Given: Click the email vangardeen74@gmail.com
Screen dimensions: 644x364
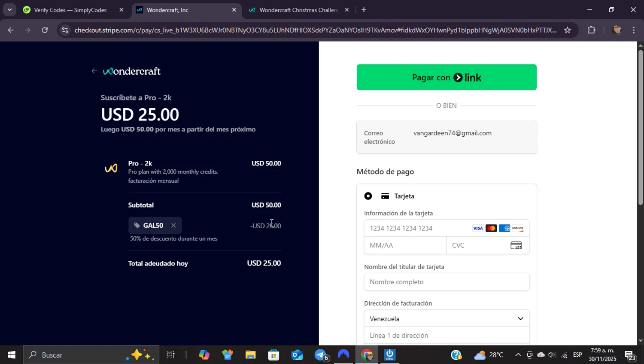Looking at the screenshot, I should 453,133.
